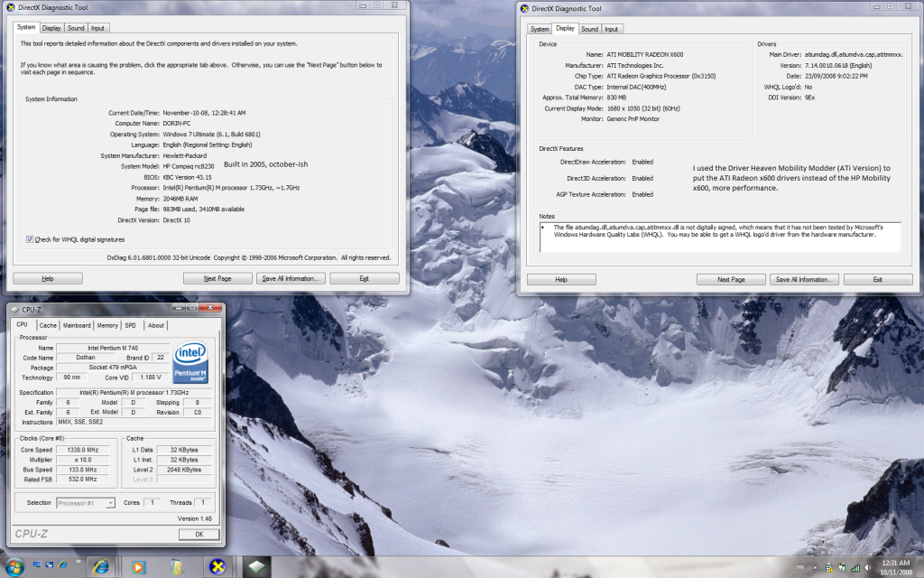Click the power plug battery tray icon

click(843, 567)
